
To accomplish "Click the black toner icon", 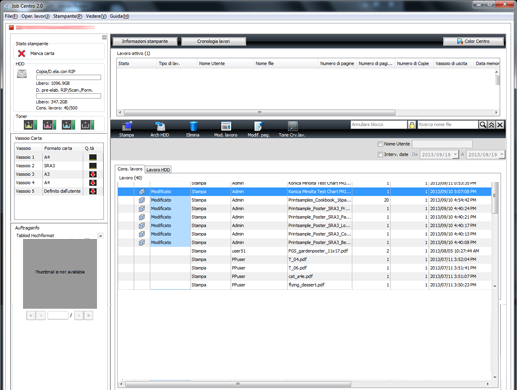I will pyautogui.click(x=87, y=125).
